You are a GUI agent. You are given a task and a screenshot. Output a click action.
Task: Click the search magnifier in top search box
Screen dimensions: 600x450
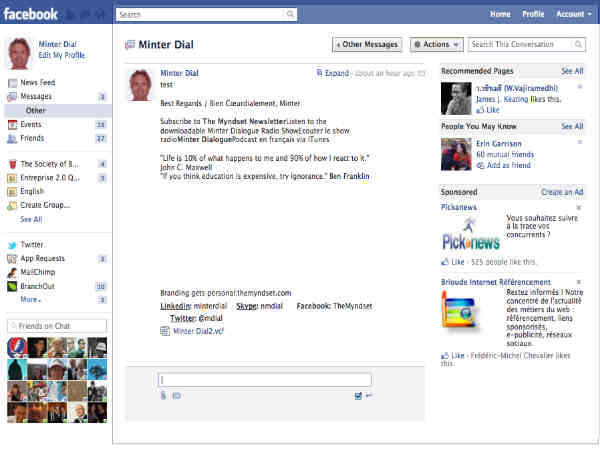(x=290, y=15)
